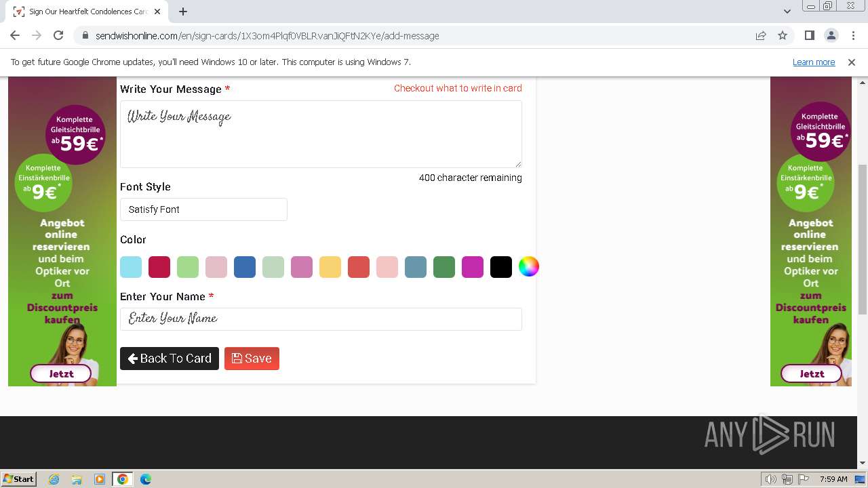Pick the pale pink color swatch

[x=216, y=267]
